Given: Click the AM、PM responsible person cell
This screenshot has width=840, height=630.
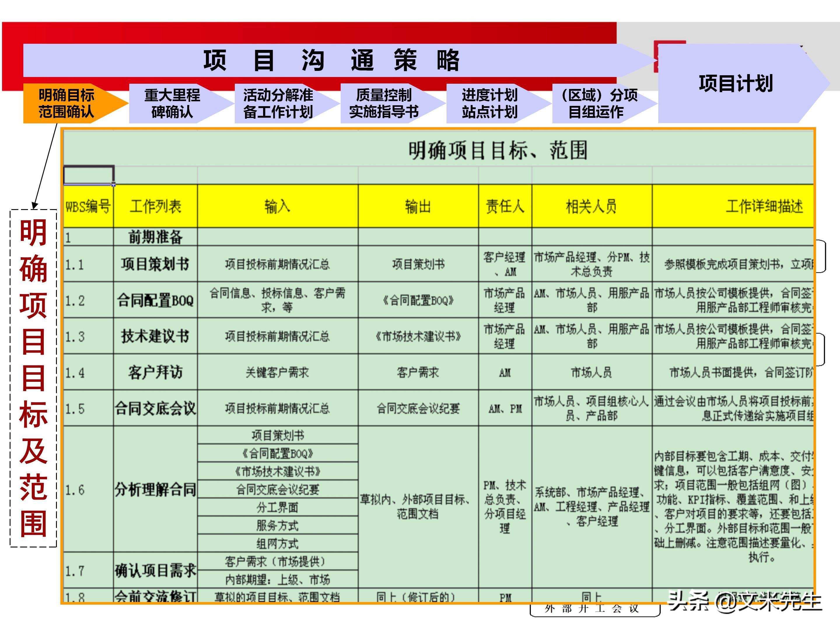Looking at the screenshot, I should pos(505,408).
